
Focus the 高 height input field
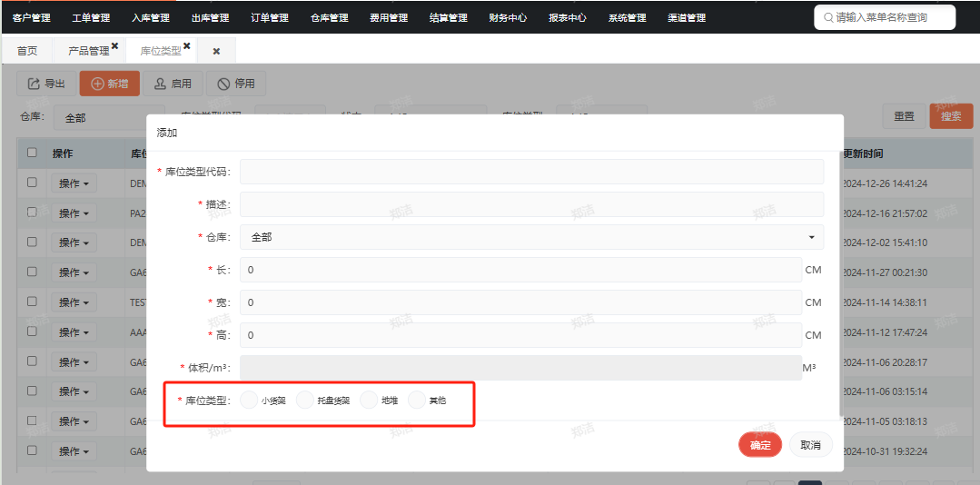520,335
